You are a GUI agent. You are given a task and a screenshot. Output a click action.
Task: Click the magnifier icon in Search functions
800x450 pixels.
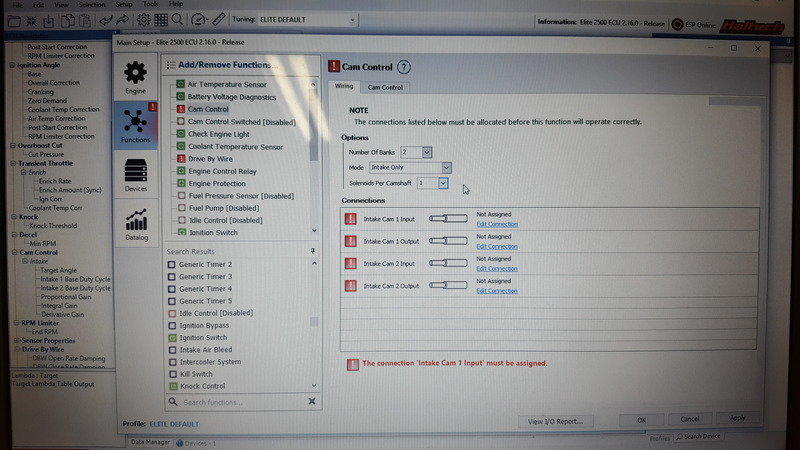tap(173, 402)
